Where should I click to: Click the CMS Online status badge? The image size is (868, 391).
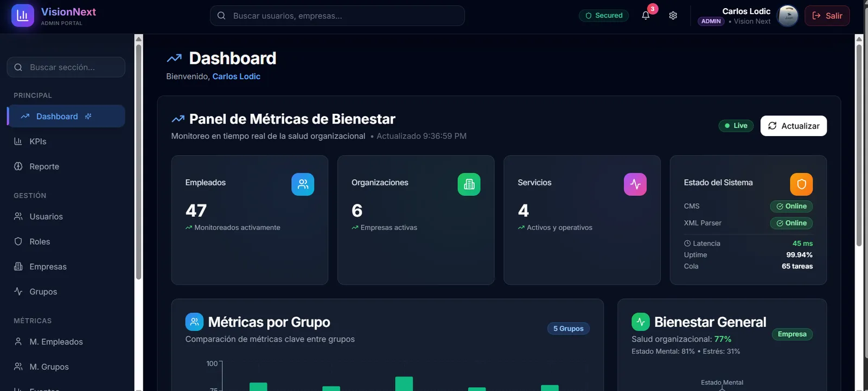tap(792, 206)
